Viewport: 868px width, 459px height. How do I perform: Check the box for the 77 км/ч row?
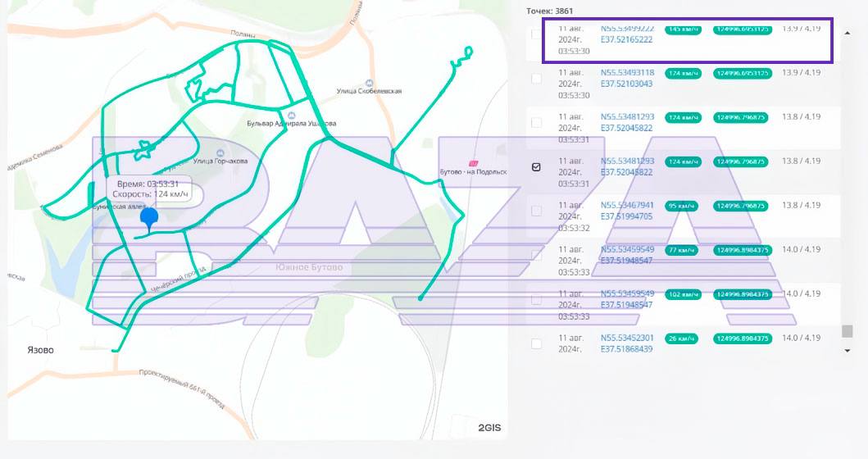(536, 255)
